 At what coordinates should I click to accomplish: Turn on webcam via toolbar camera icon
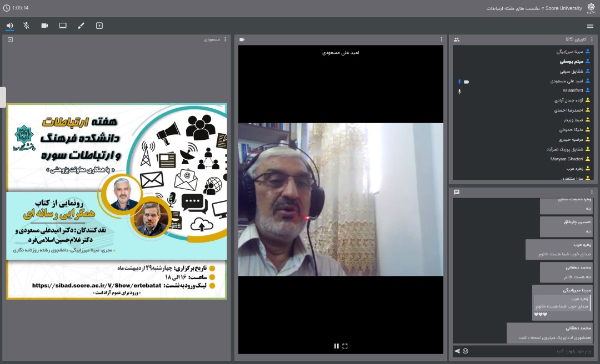pyautogui.click(x=45, y=26)
